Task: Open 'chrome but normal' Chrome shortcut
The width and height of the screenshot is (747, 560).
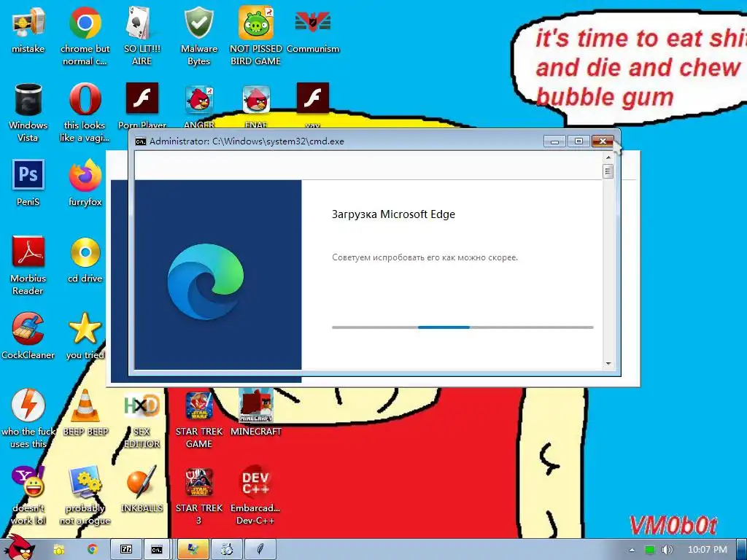Action: click(x=85, y=36)
